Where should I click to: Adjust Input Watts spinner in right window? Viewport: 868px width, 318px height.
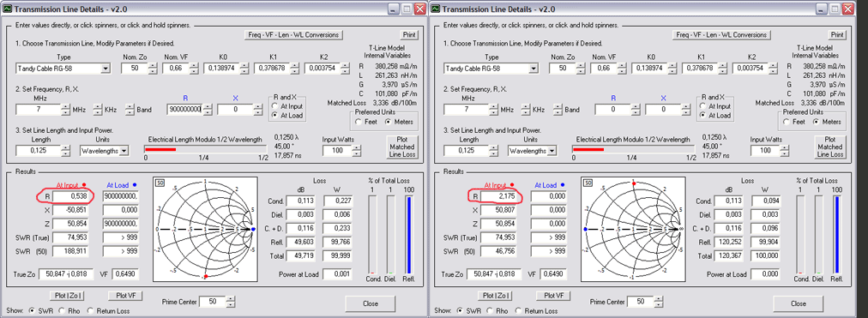(784, 150)
